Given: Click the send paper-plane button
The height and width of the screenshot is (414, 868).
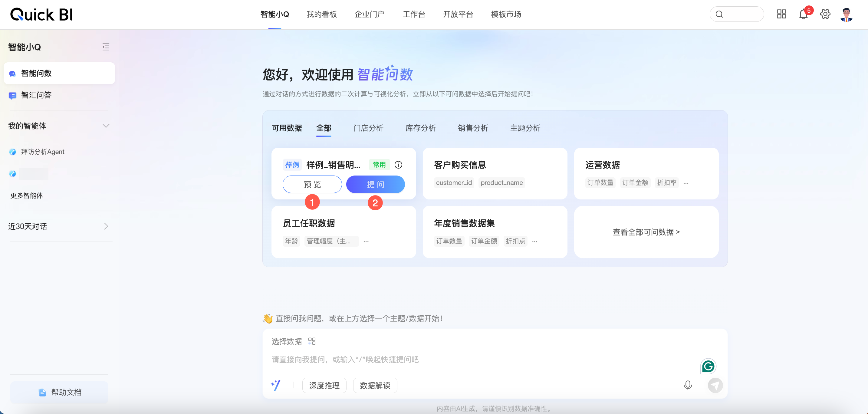Looking at the screenshot, I should [715, 385].
